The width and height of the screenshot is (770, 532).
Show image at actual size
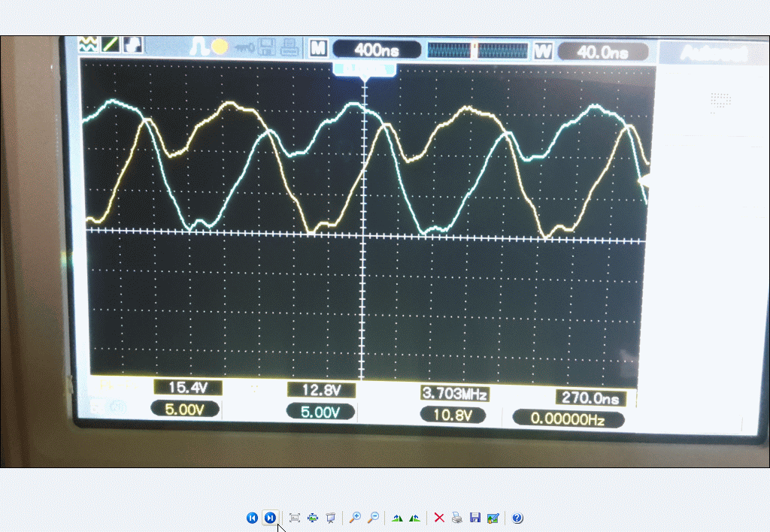point(313,518)
